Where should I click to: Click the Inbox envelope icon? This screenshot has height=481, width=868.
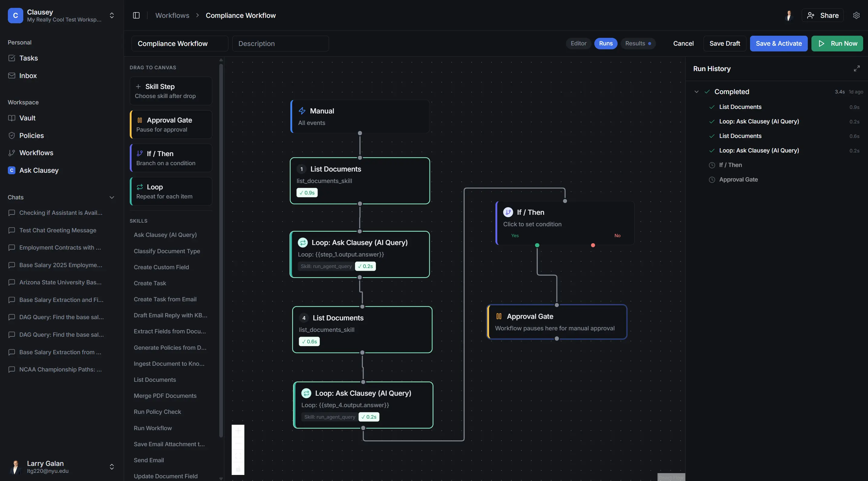pos(12,76)
